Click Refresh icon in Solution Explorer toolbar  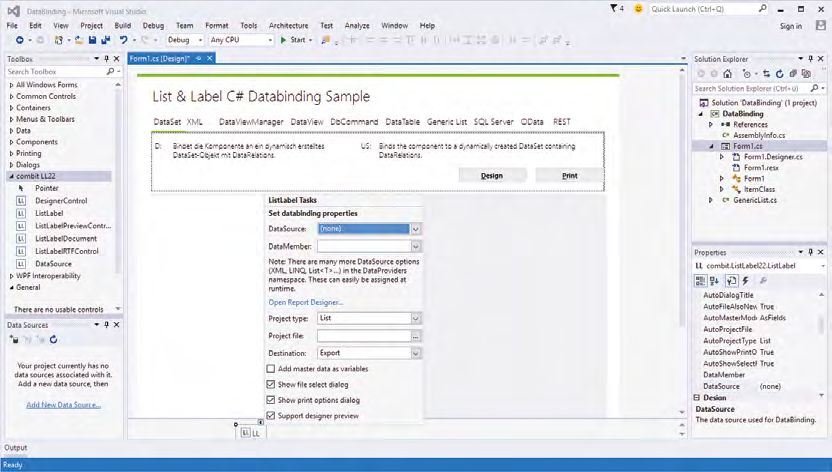coord(779,74)
